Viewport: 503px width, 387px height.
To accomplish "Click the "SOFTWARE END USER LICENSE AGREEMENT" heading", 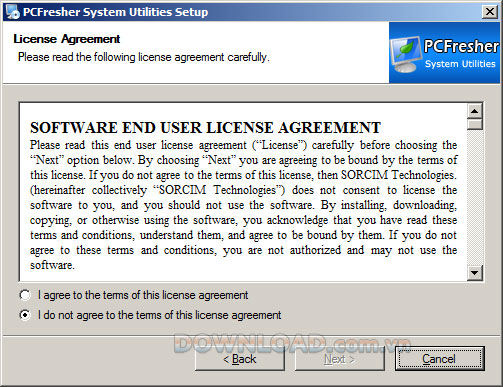I will point(205,128).
